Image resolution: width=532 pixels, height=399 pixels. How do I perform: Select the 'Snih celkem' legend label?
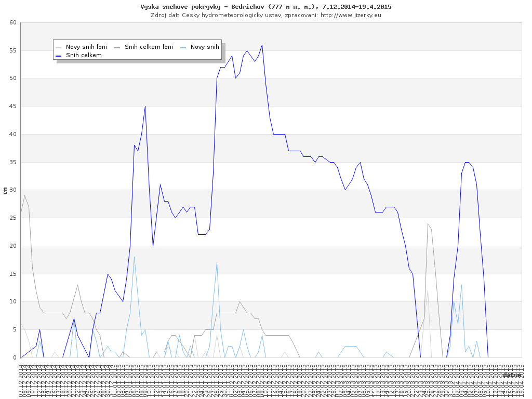pos(84,55)
